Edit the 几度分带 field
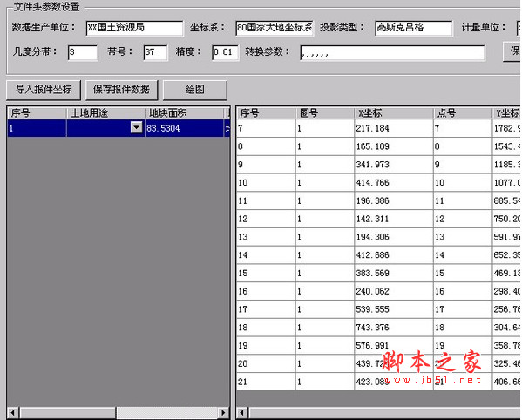The height and width of the screenshot is (420, 522). 83,52
